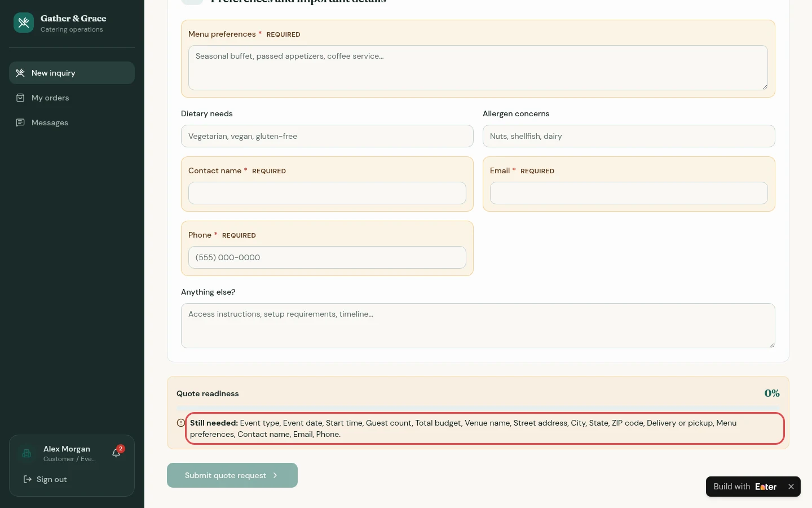
Task: Click the Gather & Grace logo icon
Action: [x=24, y=23]
